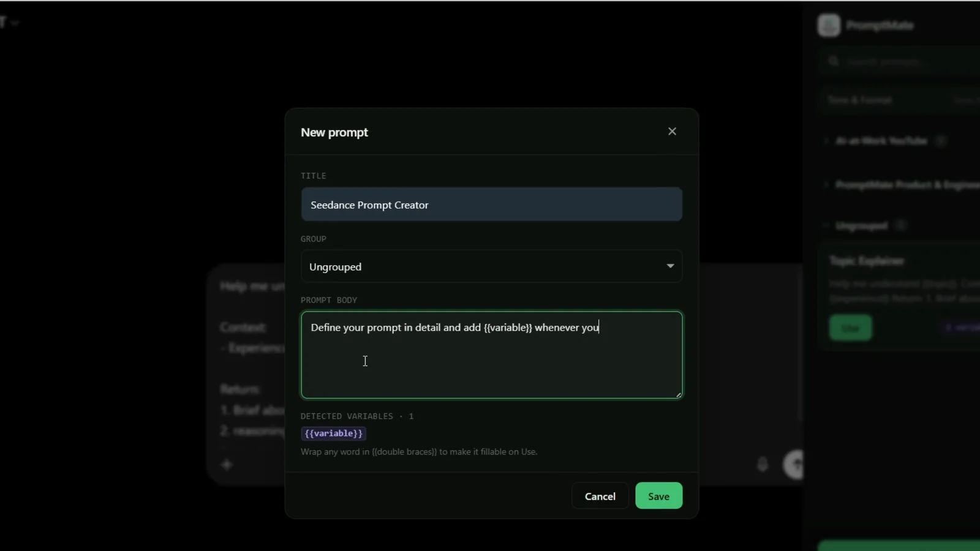Save the new prompt
The height and width of the screenshot is (551, 980).
point(658,496)
